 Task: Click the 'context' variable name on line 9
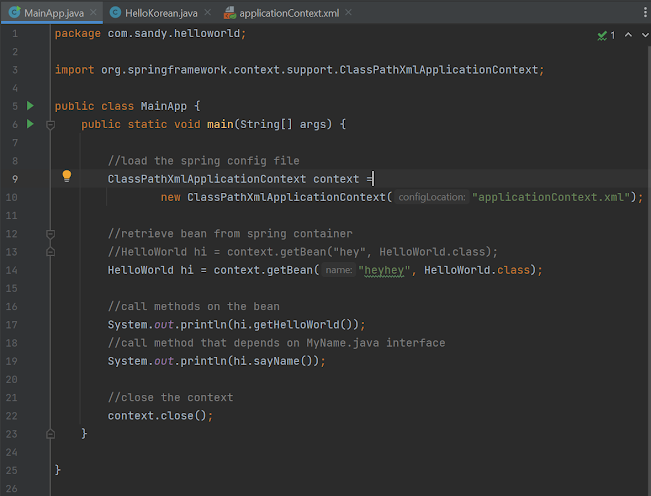[x=336, y=179]
